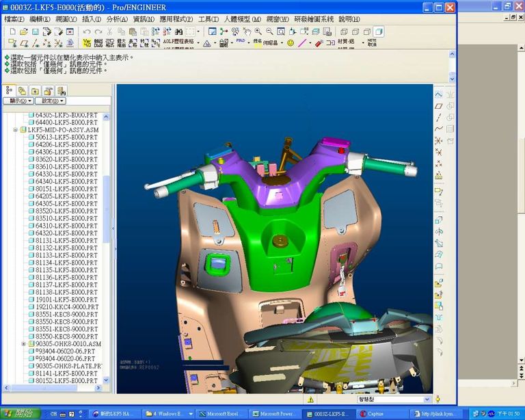The image size is (525, 420).
Task: Expand the 90305-GHK8-0010.ASM tree node
Action: tap(23, 344)
